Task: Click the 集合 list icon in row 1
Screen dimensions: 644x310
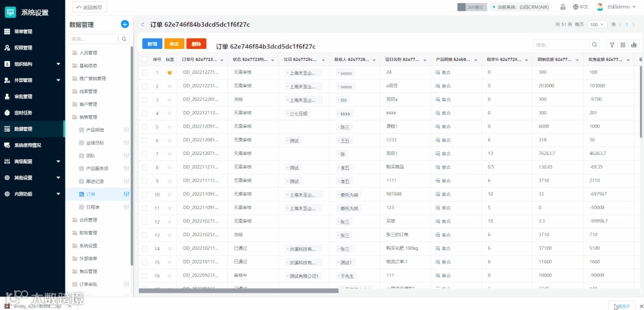Action: pyautogui.click(x=438, y=73)
